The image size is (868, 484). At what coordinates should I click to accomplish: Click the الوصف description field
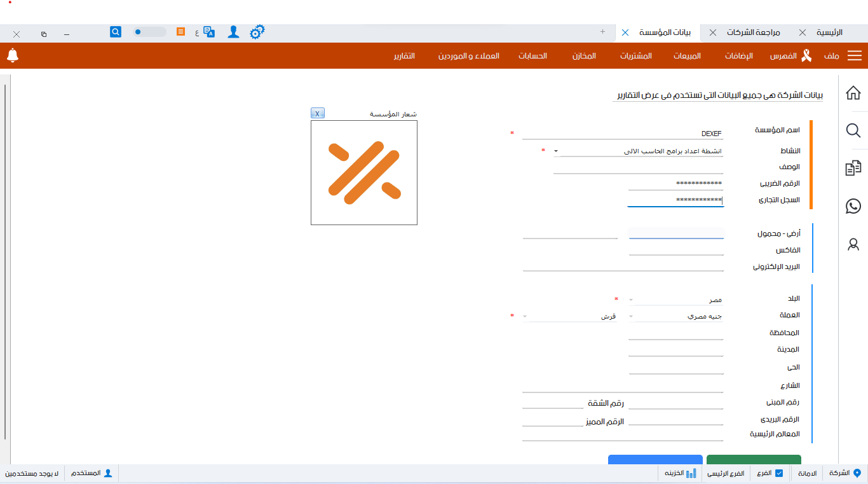[638, 167]
